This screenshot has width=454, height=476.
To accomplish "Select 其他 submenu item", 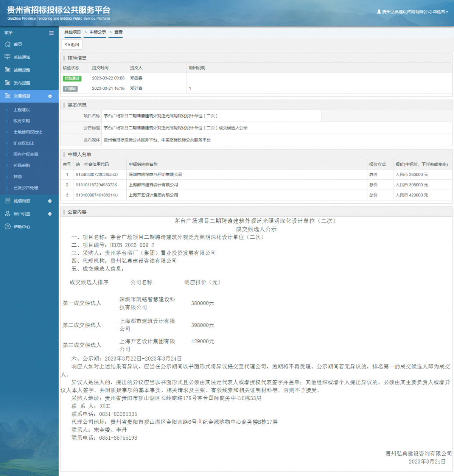I will (x=17, y=177).
